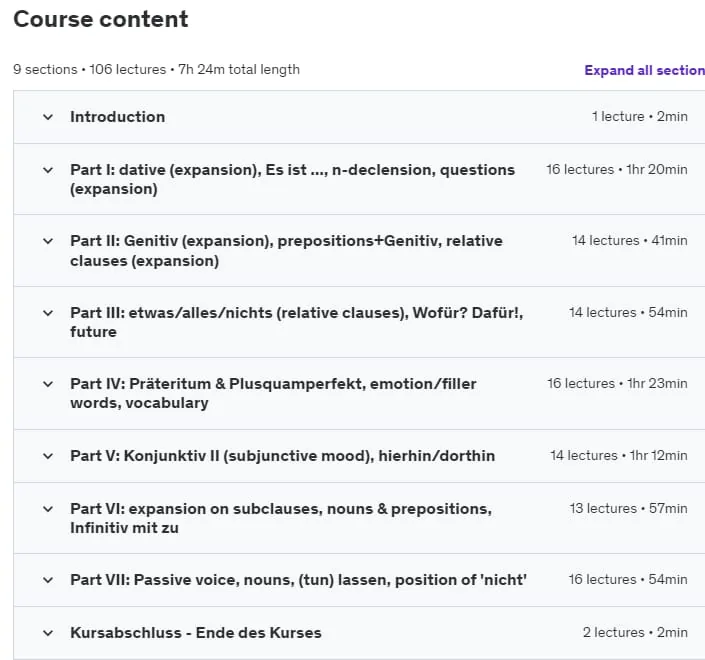
Task: Open Part I: dative (expansion) title
Action: click(292, 179)
